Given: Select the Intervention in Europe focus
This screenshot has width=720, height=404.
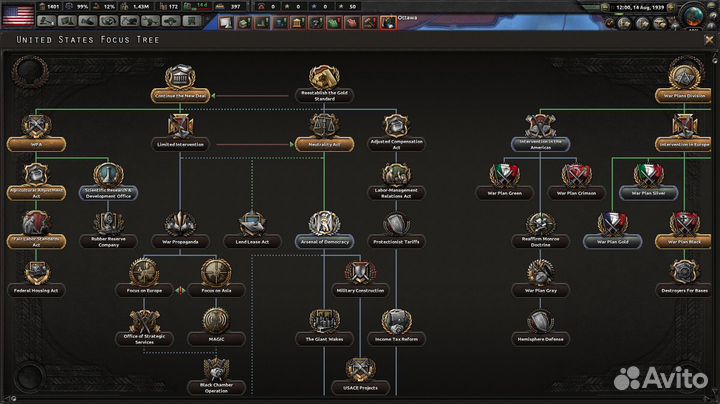Looking at the screenshot, I should tap(684, 134).
